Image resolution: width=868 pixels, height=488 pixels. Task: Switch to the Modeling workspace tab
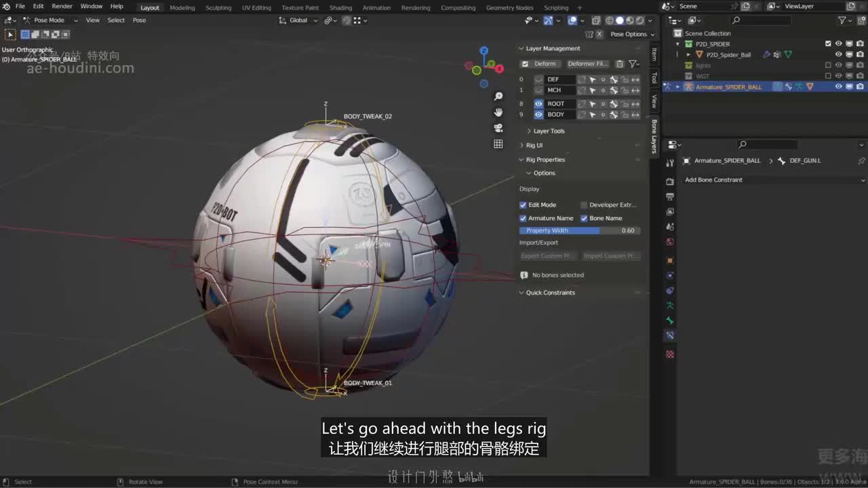pos(182,7)
